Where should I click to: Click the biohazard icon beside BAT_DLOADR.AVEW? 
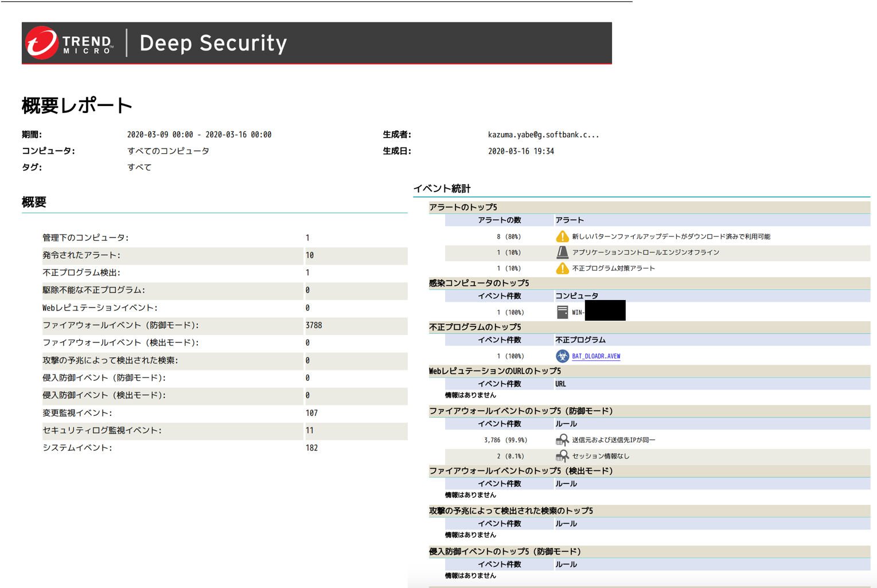click(562, 356)
